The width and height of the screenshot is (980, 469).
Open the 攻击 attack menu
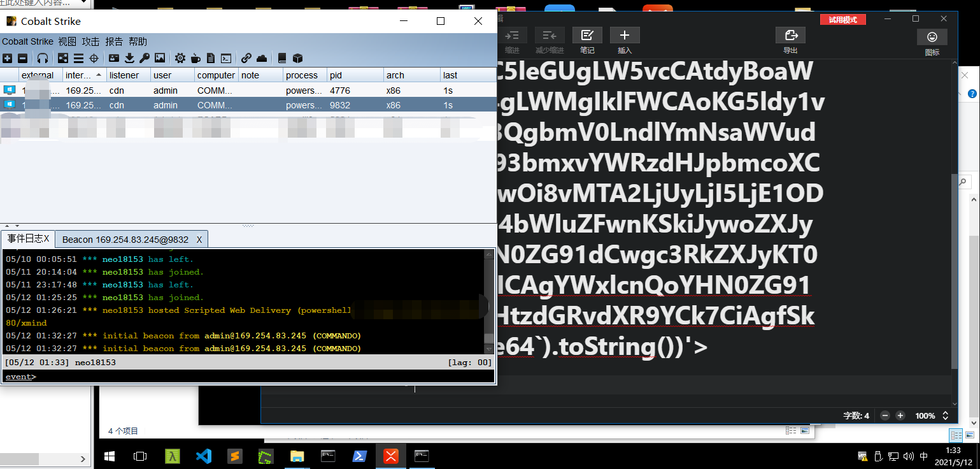(x=90, y=41)
